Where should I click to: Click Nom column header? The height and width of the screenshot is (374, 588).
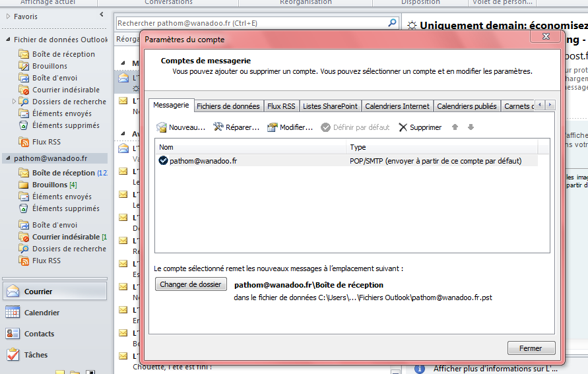[x=250, y=147]
